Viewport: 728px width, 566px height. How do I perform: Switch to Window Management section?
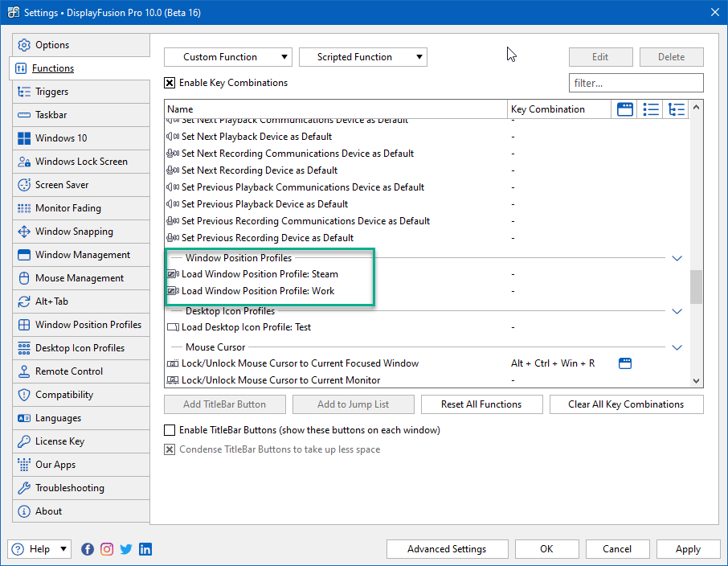(81, 255)
